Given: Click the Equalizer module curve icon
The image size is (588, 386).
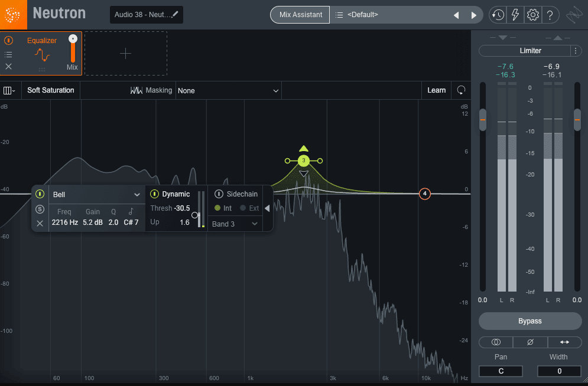Looking at the screenshot, I should click(x=43, y=55).
